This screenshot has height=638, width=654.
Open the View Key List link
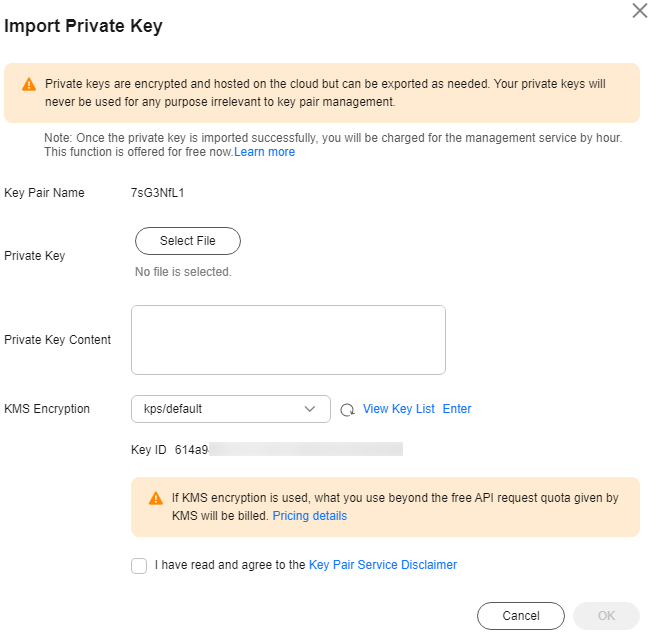[x=399, y=409]
